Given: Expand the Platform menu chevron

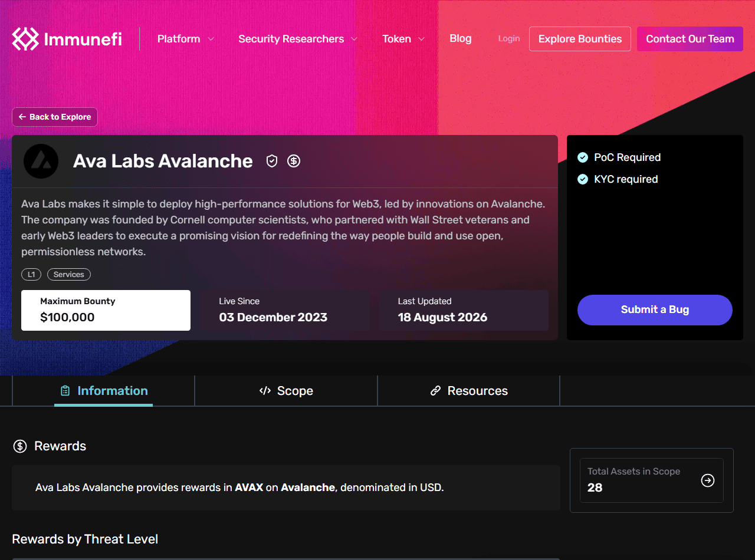Looking at the screenshot, I should point(211,39).
